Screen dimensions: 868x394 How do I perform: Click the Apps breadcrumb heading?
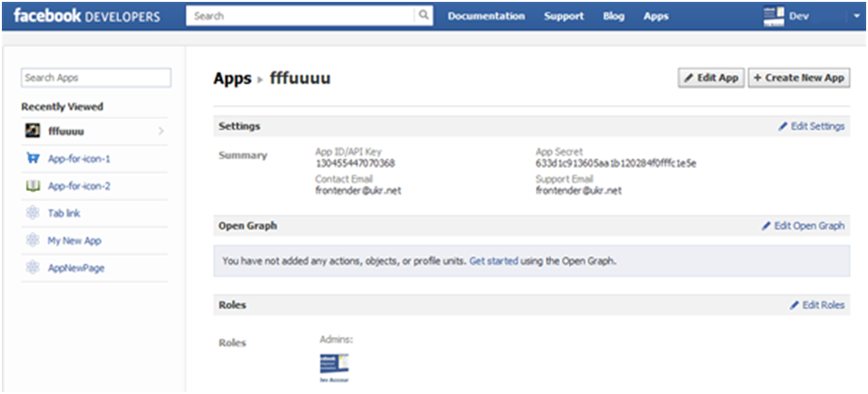[232, 78]
